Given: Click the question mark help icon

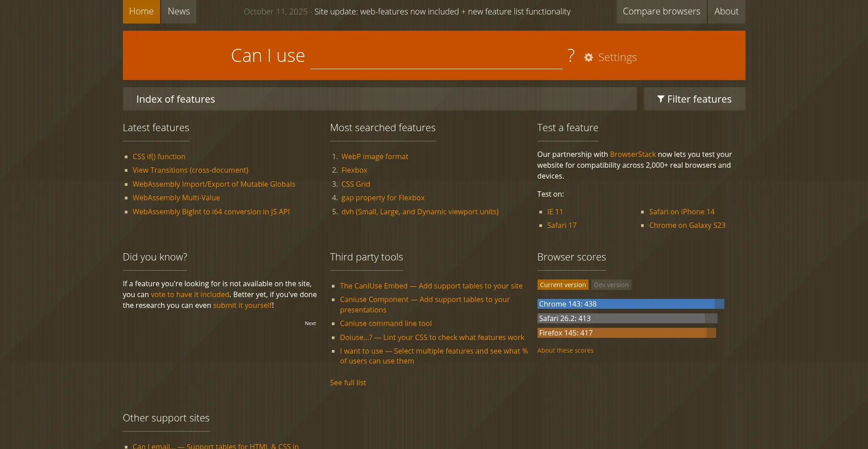Looking at the screenshot, I should pos(571,56).
